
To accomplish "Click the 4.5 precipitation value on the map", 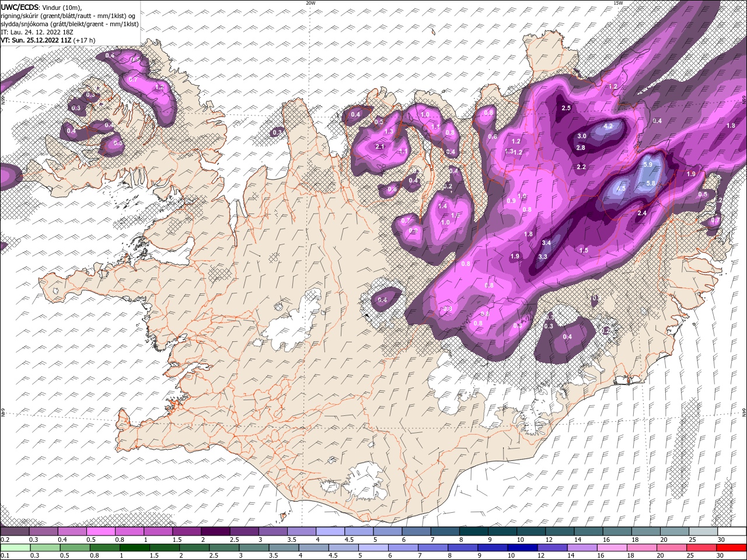I will coord(621,188).
